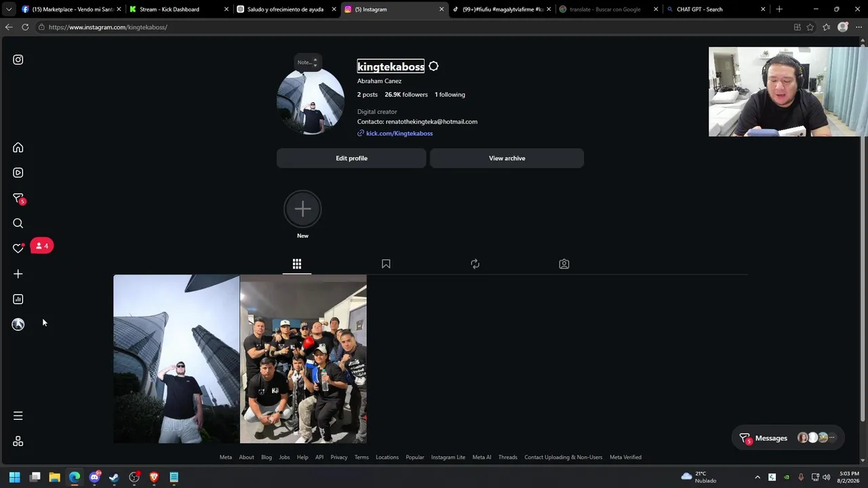Viewport: 868px width, 488px height.
Task: Open profile Options gear next to kingtekaboss
Action: point(433,66)
